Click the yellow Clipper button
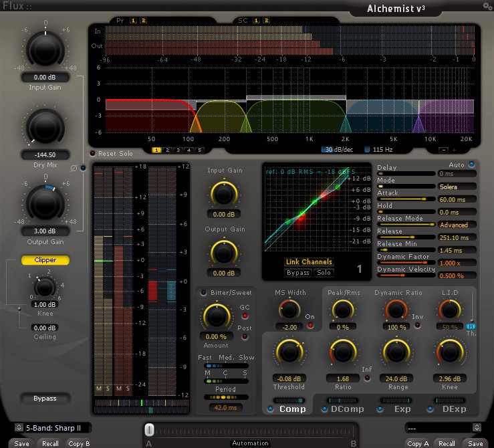 [45, 259]
